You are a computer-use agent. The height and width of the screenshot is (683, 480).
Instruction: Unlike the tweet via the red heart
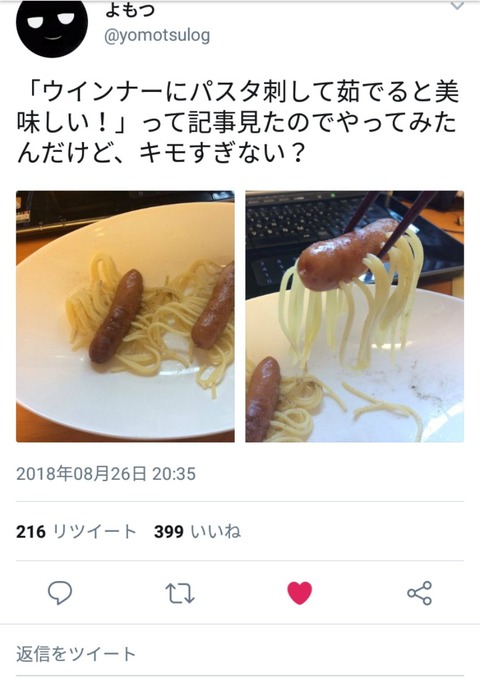[300, 593]
